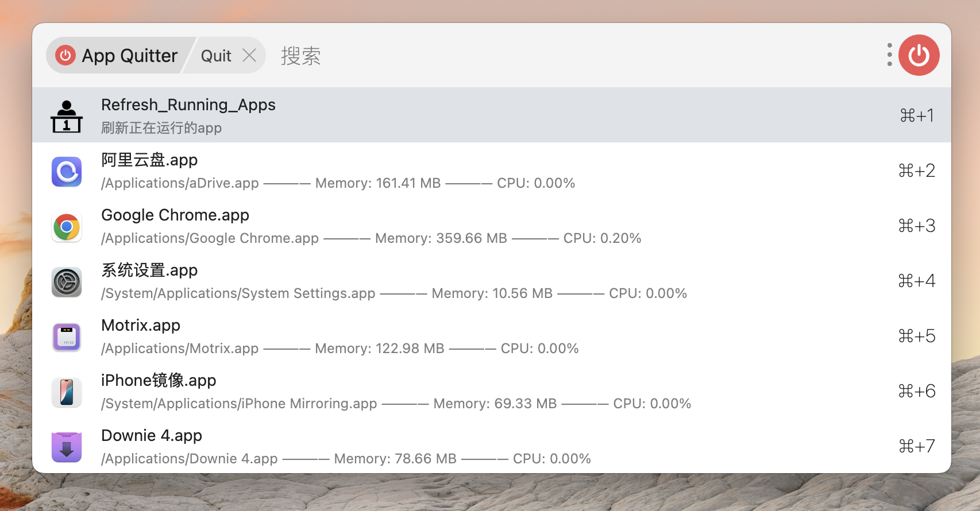Click the Motrix app icon
This screenshot has height=511, width=980.
click(67, 337)
